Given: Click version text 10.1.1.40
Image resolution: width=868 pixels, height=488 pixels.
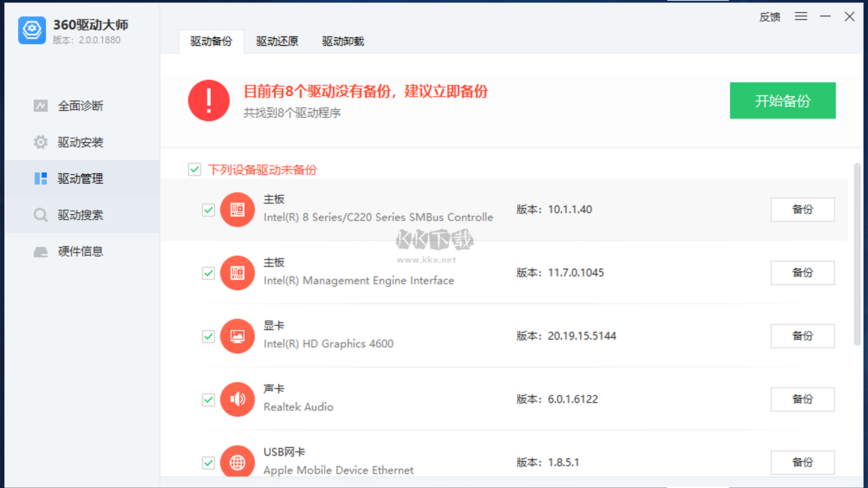Looking at the screenshot, I should tap(570, 209).
